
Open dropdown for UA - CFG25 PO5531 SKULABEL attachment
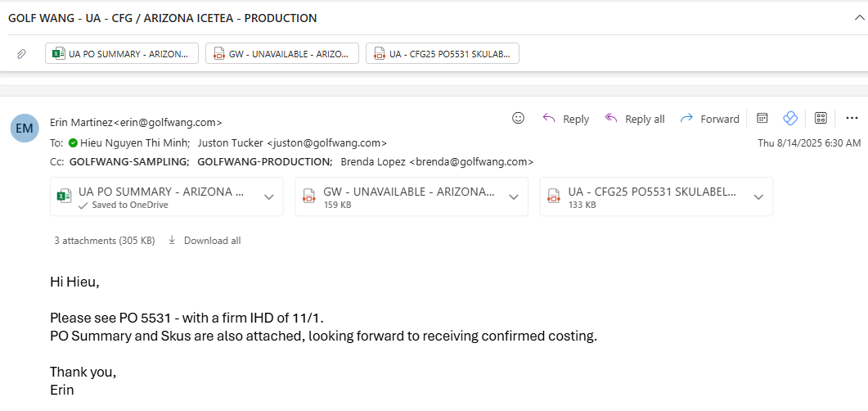pos(758,196)
